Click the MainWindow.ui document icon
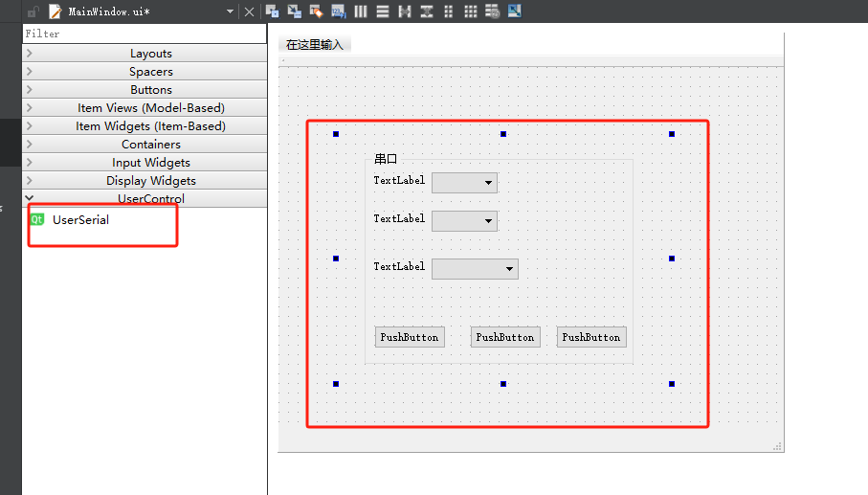Viewport: 868px width, 495px height. 55,11
